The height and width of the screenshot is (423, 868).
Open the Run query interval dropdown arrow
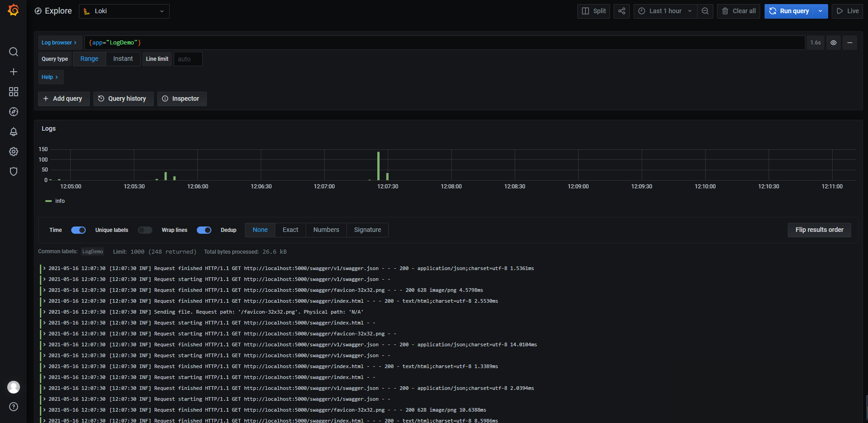[820, 11]
